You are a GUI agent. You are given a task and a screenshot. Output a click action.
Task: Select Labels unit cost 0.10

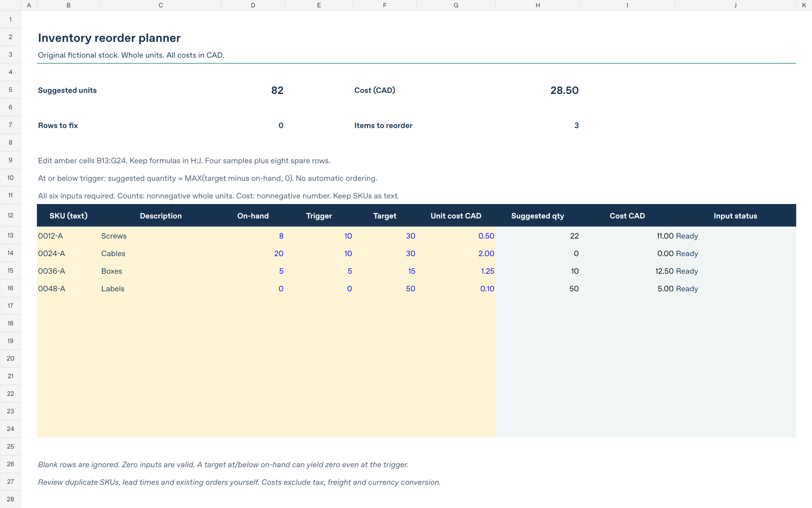click(456, 288)
